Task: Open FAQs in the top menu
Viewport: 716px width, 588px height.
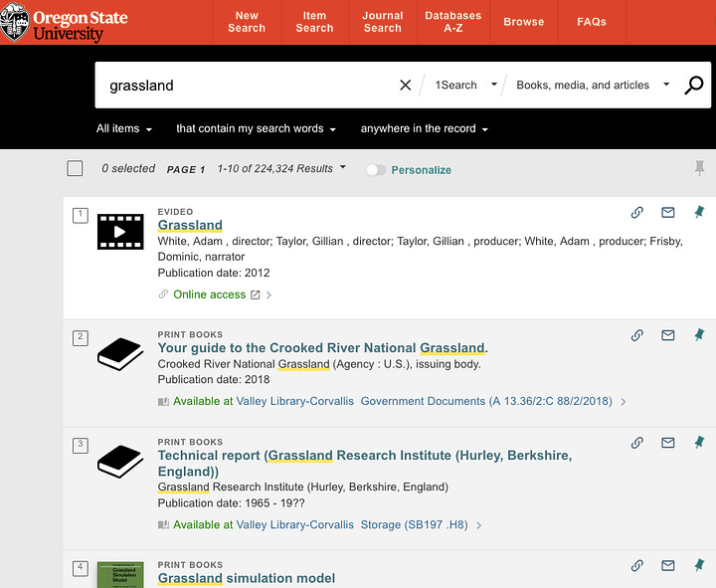Action: coord(592,22)
